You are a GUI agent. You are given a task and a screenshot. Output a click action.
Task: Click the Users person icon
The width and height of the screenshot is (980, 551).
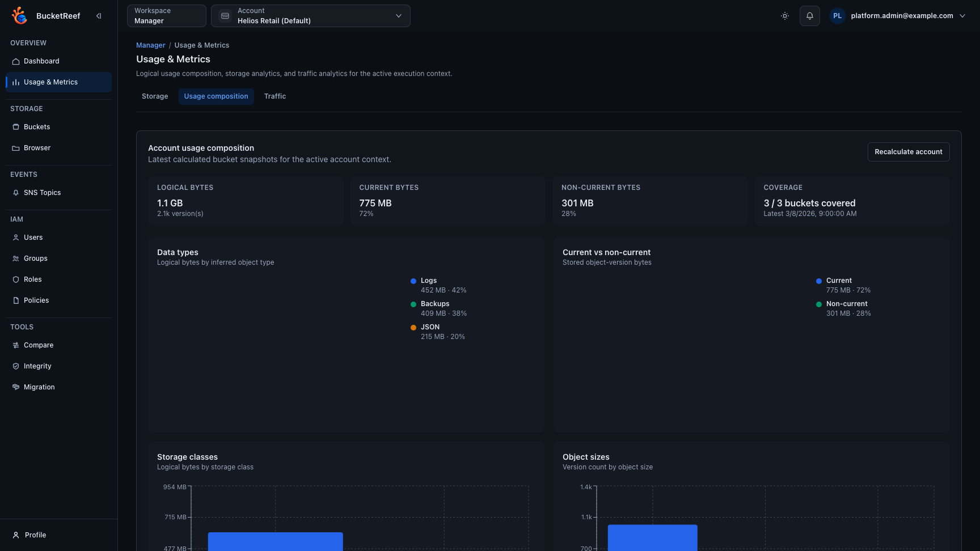pyautogui.click(x=16, y=238)
